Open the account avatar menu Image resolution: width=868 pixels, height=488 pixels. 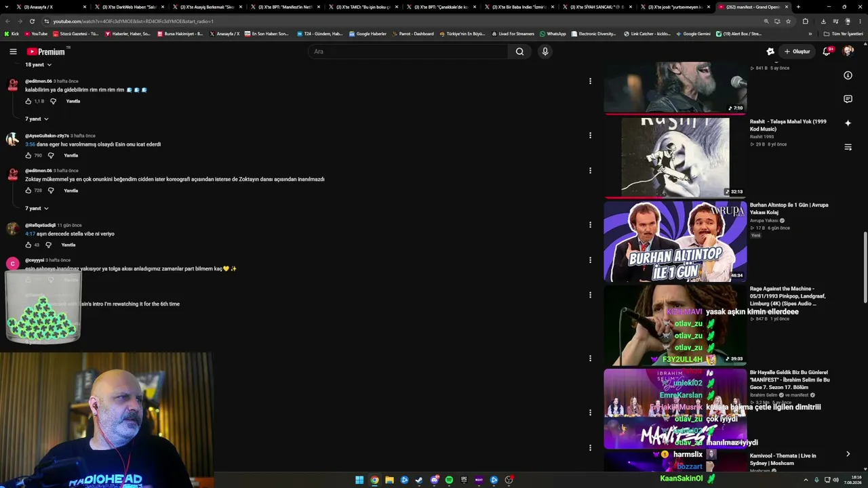pyautogui.click(x=848, y=52)
